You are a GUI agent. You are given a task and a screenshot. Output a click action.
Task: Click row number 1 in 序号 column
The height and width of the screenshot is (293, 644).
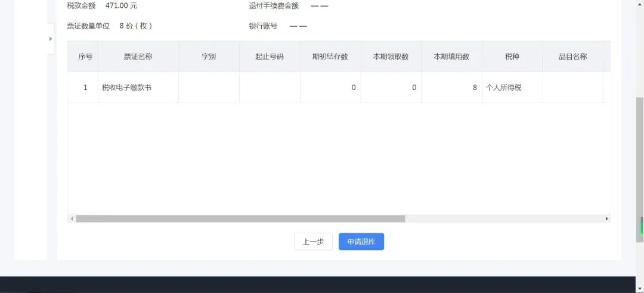point(85,88)
